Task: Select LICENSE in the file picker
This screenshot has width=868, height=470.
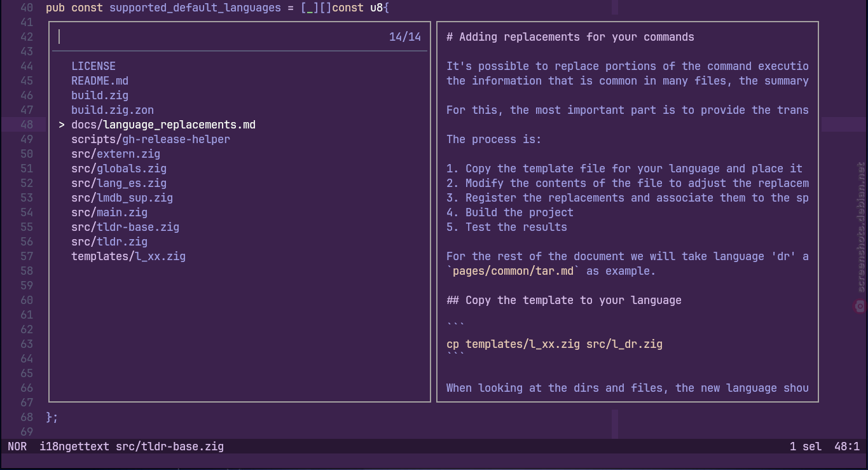Action: click(93, 66)
